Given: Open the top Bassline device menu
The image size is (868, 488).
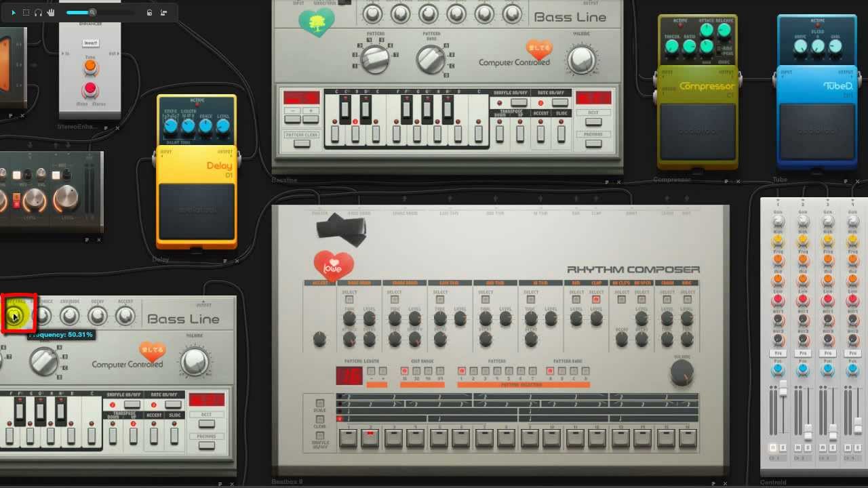Looking at the screenshot, I should (x=608, y=182).
